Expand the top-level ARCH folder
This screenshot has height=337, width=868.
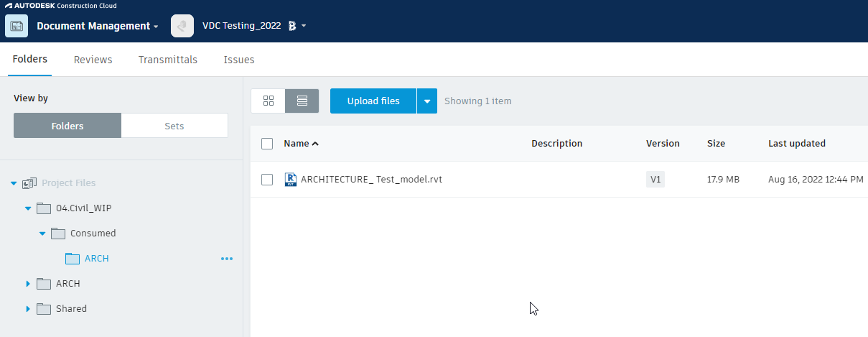[28, 284]
